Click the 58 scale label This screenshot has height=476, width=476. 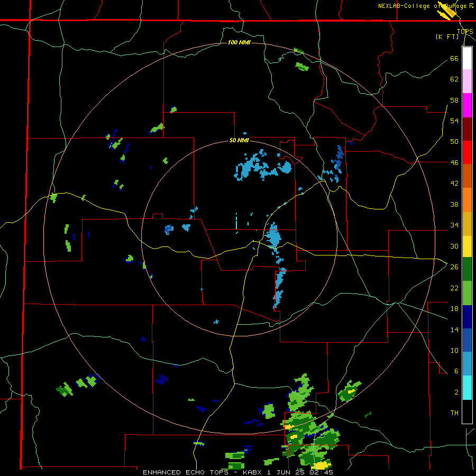point(454,100)
